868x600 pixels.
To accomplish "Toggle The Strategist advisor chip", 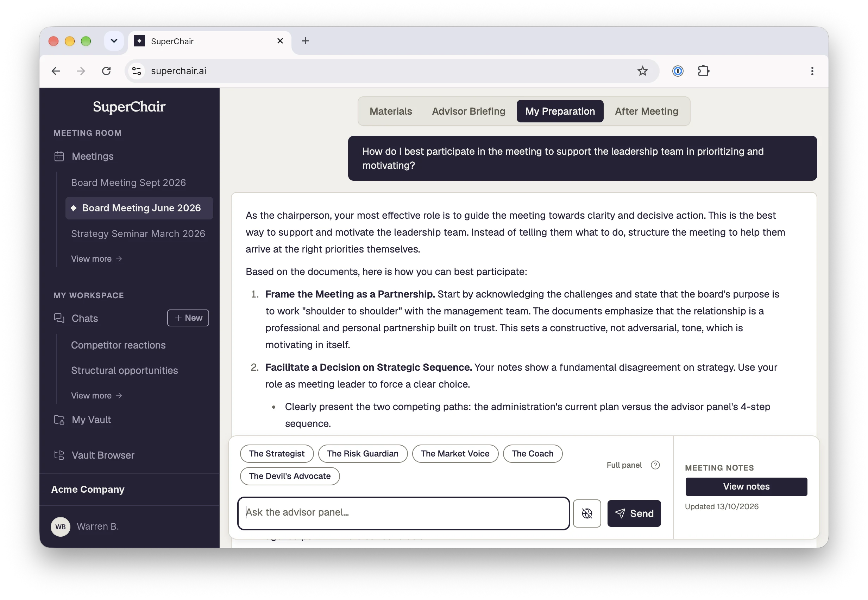I will pos(277,453).
